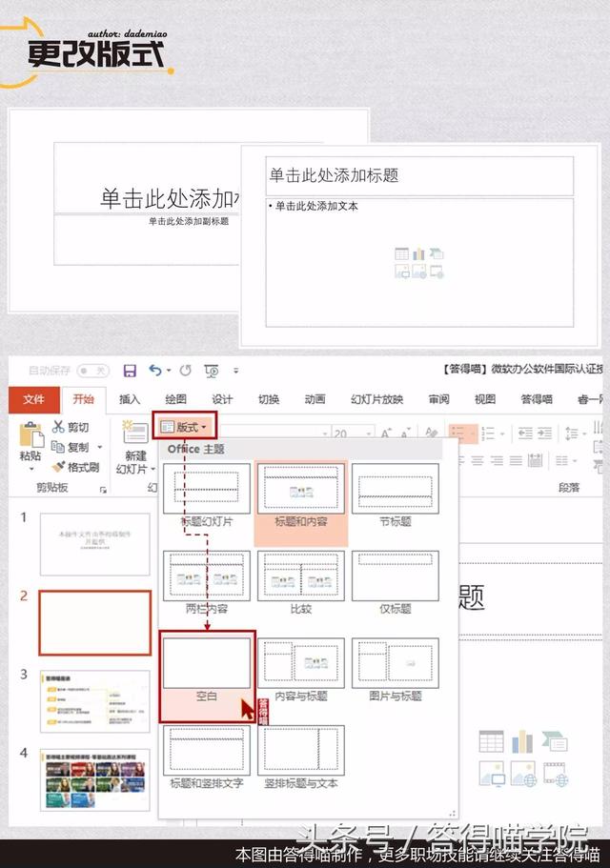Click the 剪切 Cut button
Screen dimensions: 610x868
(x=71, y=427)
